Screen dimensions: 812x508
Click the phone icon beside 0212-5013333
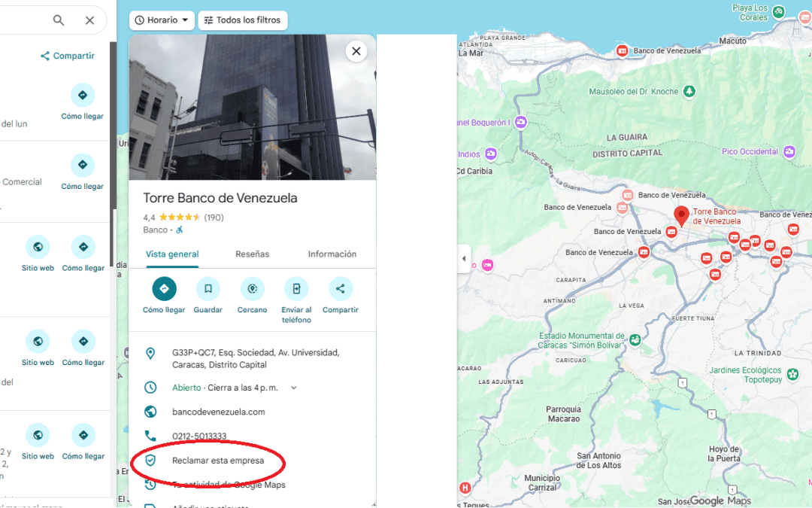click(150, 436)
